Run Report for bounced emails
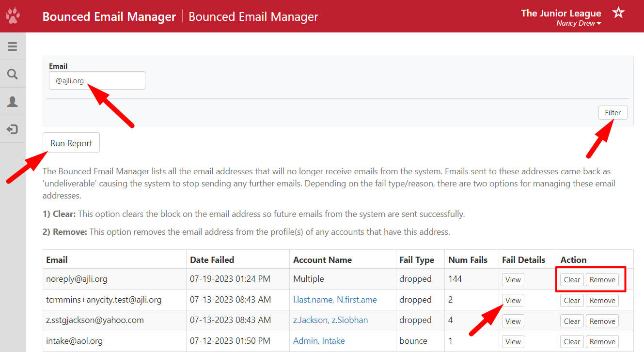 pos(71,143)
